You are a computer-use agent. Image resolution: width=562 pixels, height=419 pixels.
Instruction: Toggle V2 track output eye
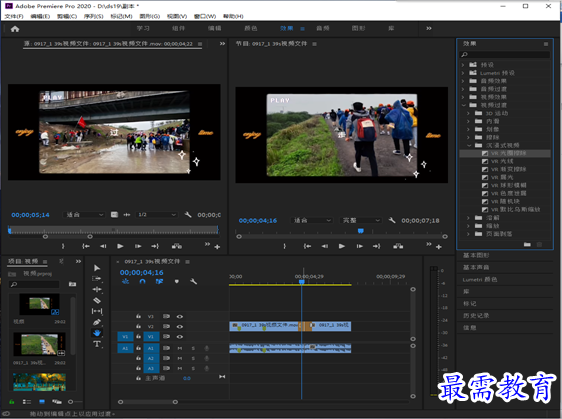tap(180, 327)
